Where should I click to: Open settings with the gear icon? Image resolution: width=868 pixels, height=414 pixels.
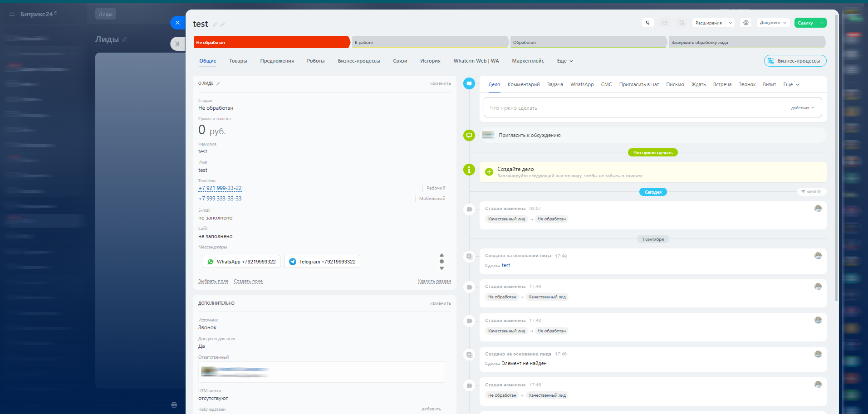coord(746,23)
